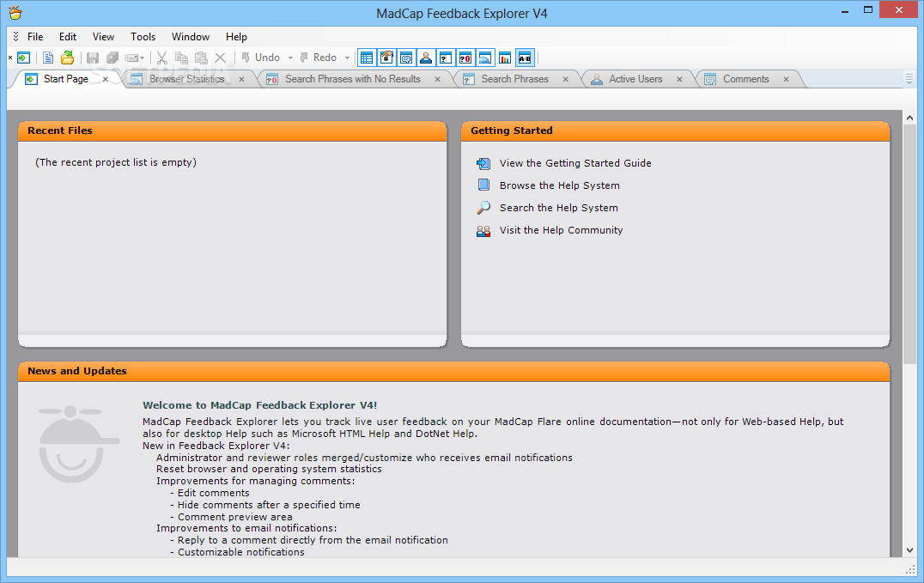Screen dimensions: 924x583
Task: Click the News and Updates panel header
Action: [453, 372]
